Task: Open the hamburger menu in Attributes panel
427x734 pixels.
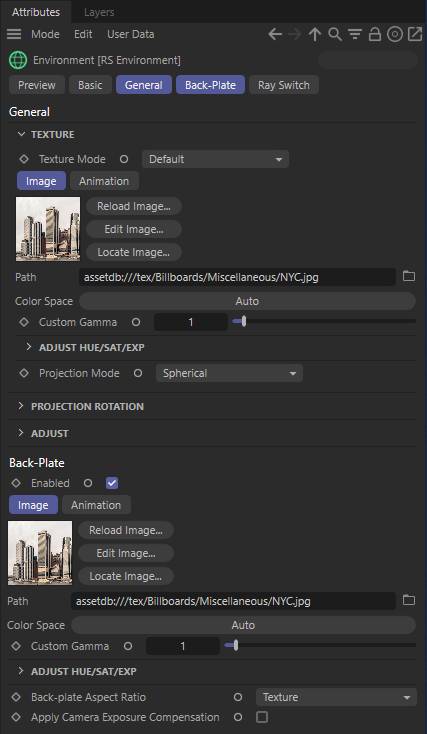Action: point(14,34)
